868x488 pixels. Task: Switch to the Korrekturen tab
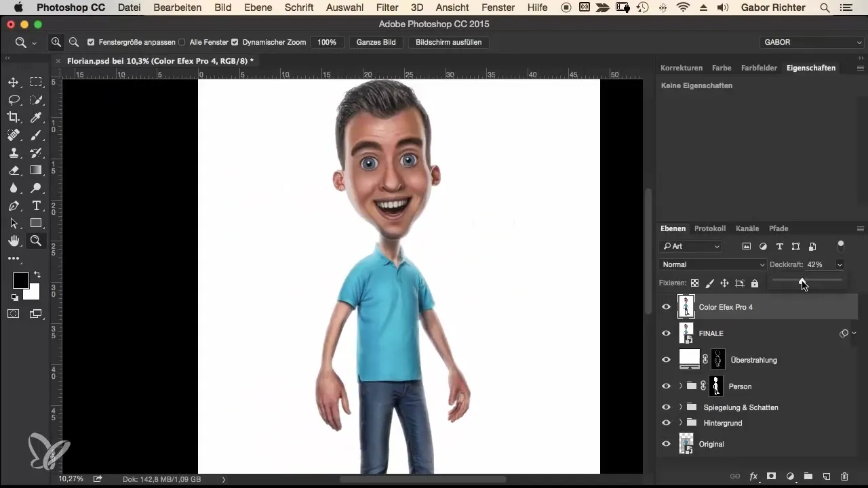(x=682, y=68)
